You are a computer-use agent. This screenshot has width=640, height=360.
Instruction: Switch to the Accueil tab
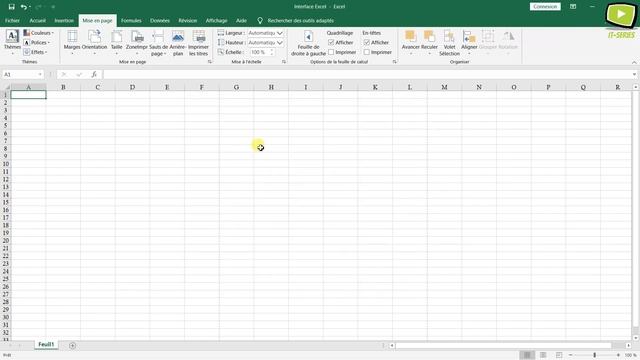click(x=38, y=20)
